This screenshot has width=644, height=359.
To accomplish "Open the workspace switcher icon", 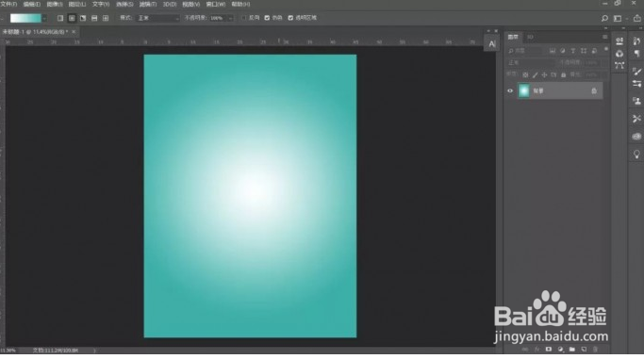I will tap(618, 18).
